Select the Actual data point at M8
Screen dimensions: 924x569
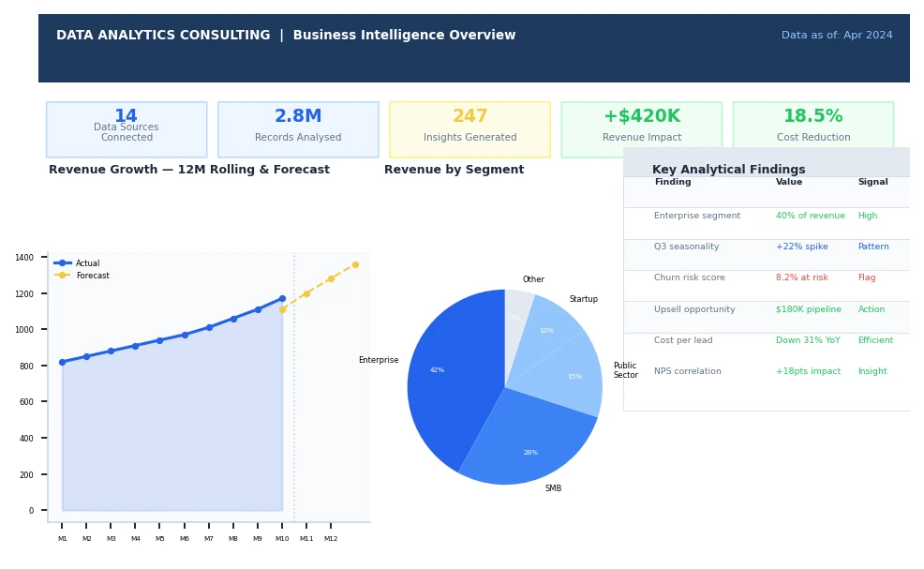click(x=233, y=319)
